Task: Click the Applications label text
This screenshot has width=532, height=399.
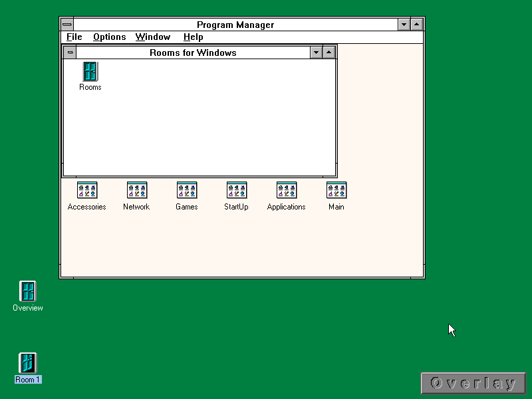Action: coord(287,207)
